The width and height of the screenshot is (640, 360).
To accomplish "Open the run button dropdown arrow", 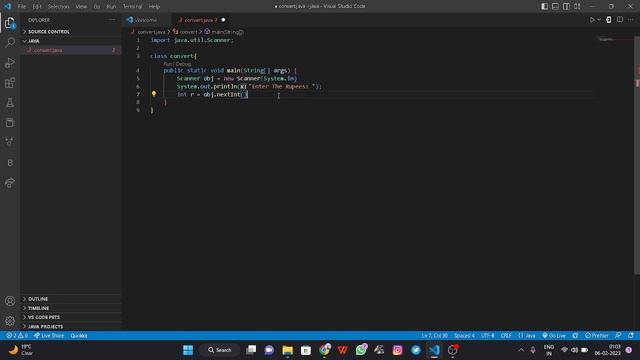I will pyautogui.click(x=599, y=20).
